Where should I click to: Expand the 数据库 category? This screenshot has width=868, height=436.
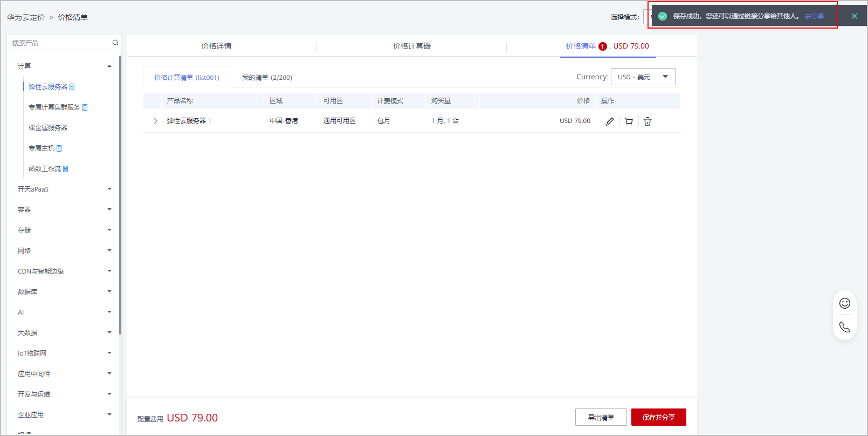coord(109,291)
